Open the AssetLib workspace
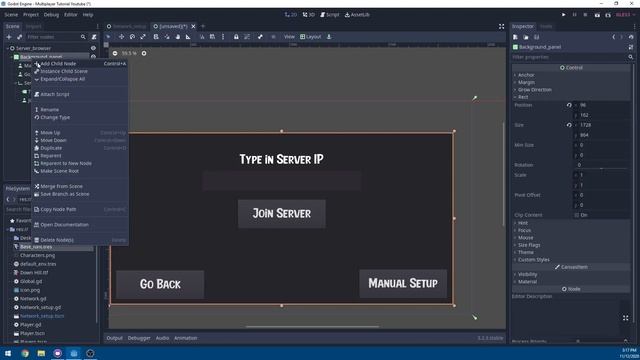This screenshot has width=640, height=360. [357, 15]
